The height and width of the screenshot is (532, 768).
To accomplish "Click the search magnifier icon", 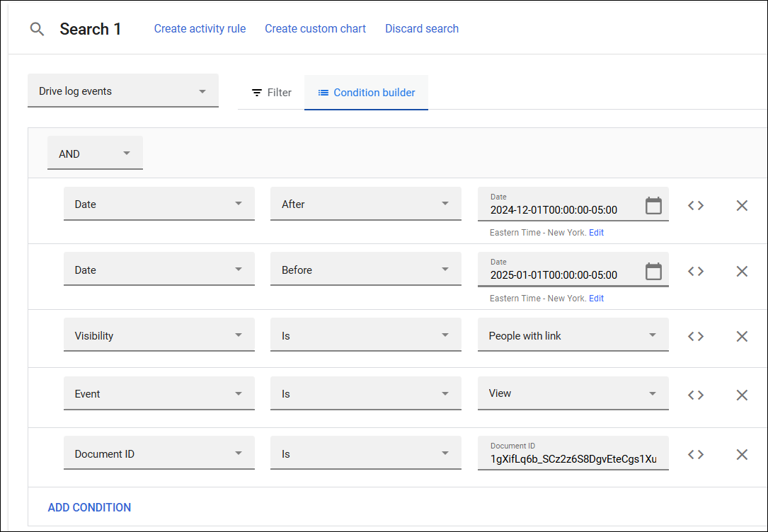I will coord(37,29).
